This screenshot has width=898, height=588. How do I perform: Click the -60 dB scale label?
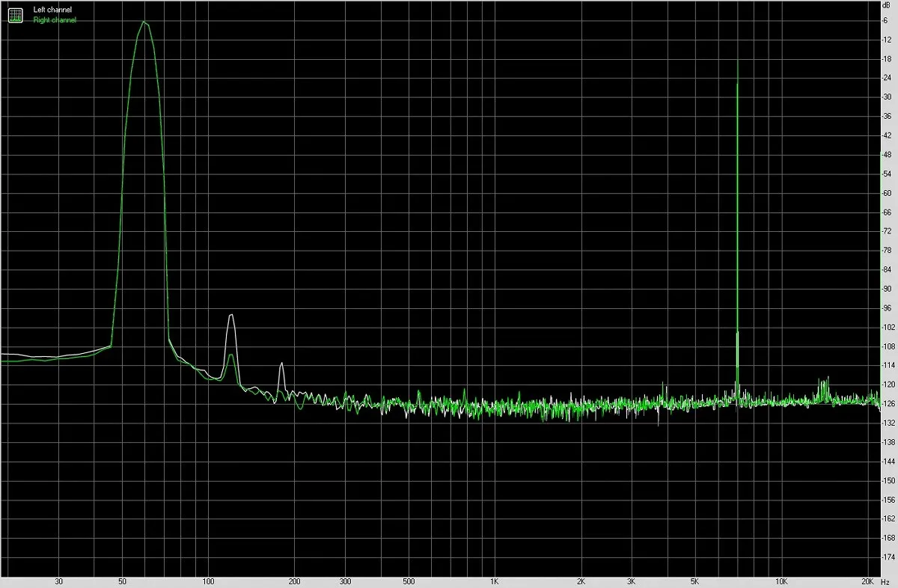point(886,193)
